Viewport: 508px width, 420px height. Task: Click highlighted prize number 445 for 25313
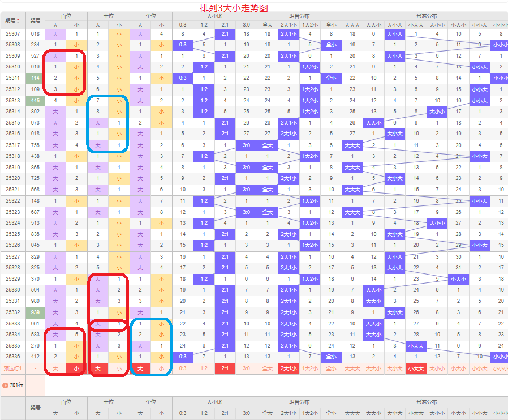[35, 100]
